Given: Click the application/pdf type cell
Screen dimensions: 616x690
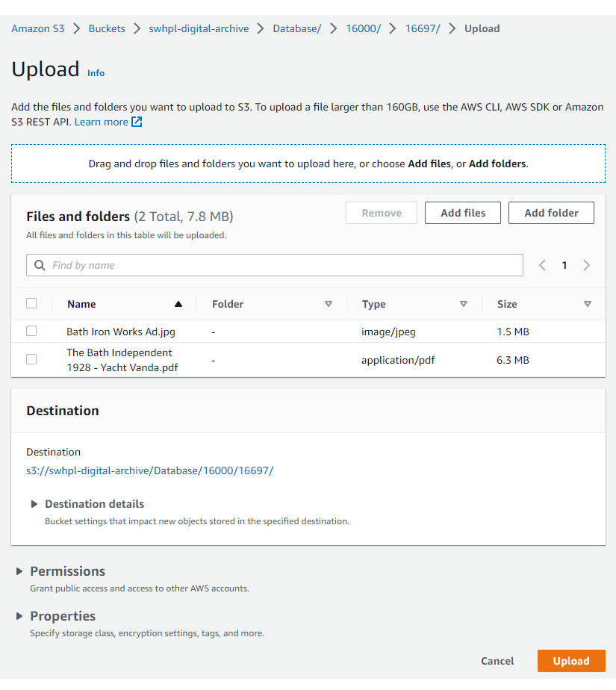Looking at the screenshot, I should pos(398,360).
